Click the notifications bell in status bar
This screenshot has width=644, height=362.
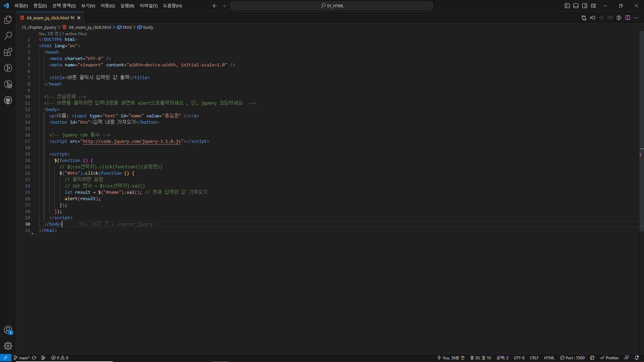pyautogui.click(x=637, y=358)
